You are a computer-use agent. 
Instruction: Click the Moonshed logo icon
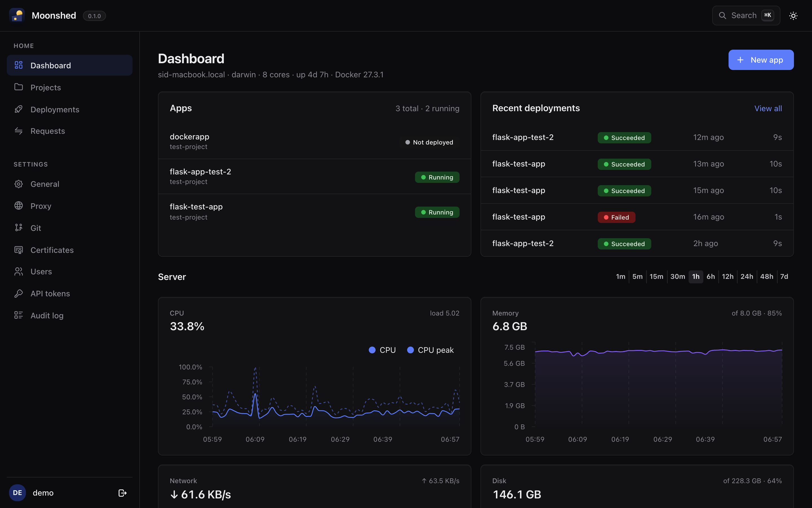coord(17,16)
